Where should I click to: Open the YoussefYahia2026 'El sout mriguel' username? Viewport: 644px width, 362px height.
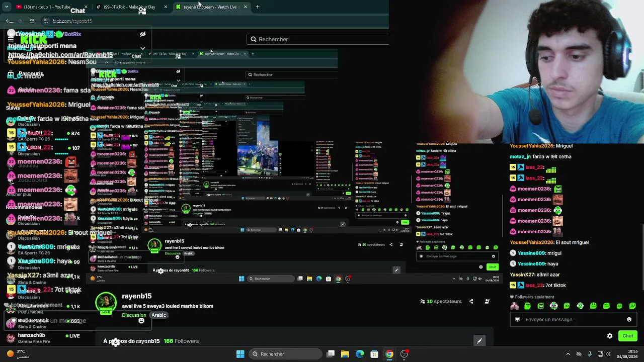pyautogui.click(x=531, y=242)
